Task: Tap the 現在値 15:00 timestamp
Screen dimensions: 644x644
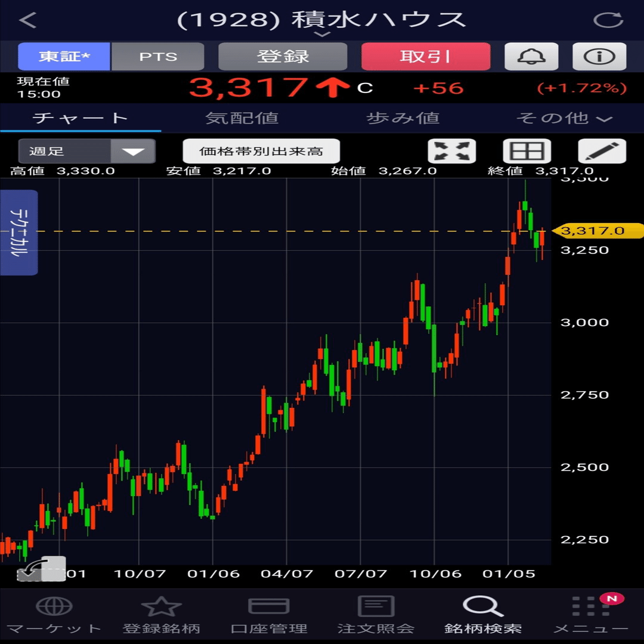Action: 43,88
